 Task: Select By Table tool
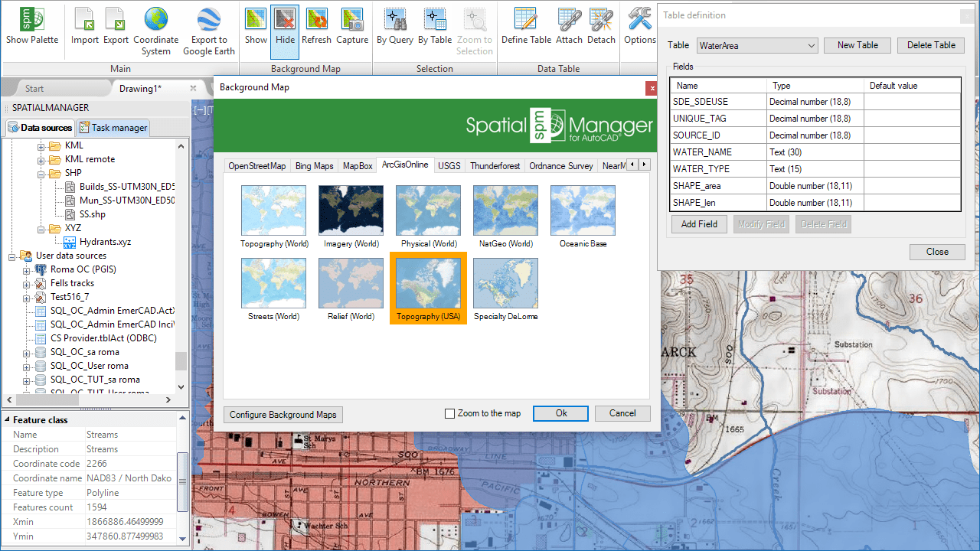[435, 27]
